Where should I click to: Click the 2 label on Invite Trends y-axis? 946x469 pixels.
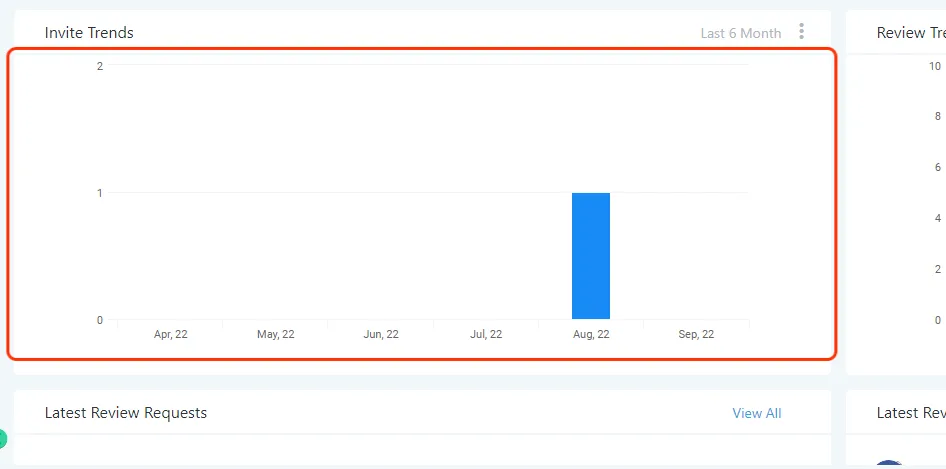pos(100,66)
